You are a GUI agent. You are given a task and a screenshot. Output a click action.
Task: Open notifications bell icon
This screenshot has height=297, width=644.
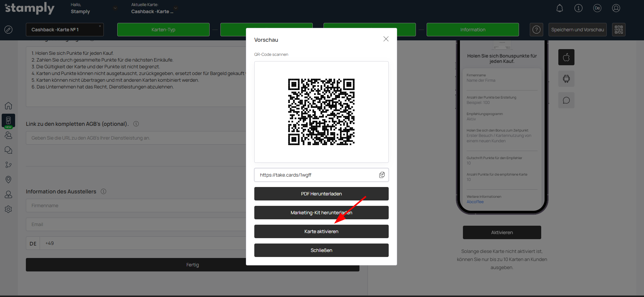tap(559, 8)
